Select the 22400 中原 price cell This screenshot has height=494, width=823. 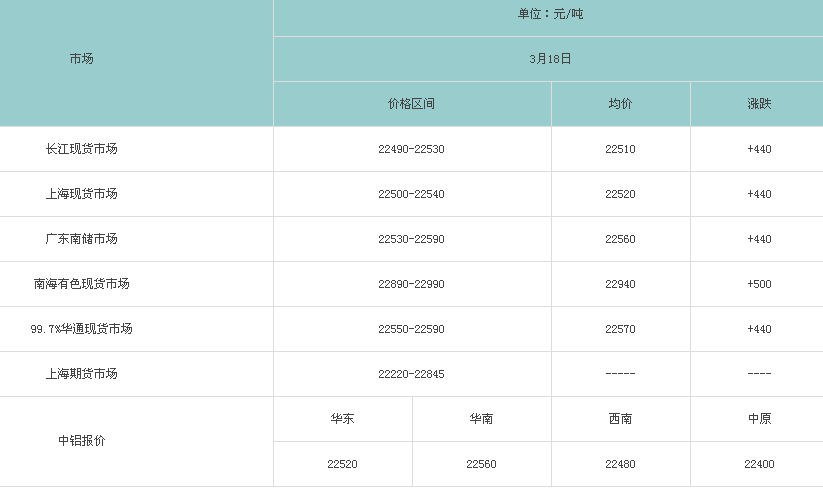click(x=759, y=464)
